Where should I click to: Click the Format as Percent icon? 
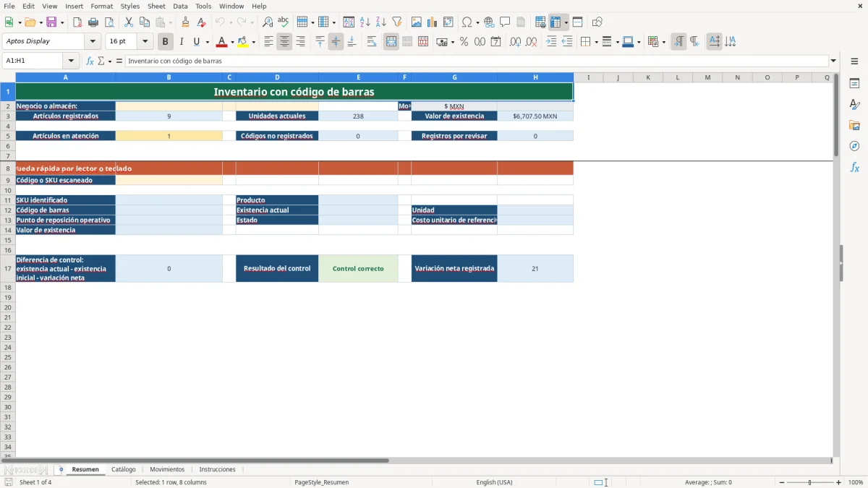coord(464,42)
